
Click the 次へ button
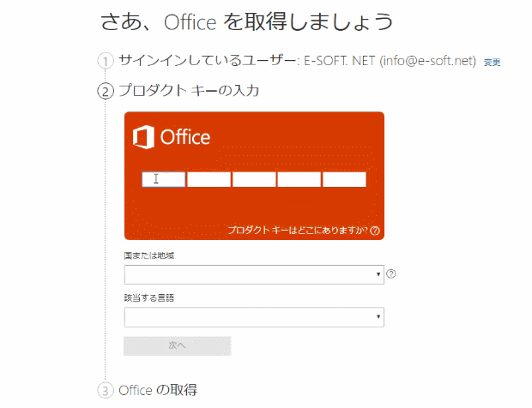click(178, 345)
